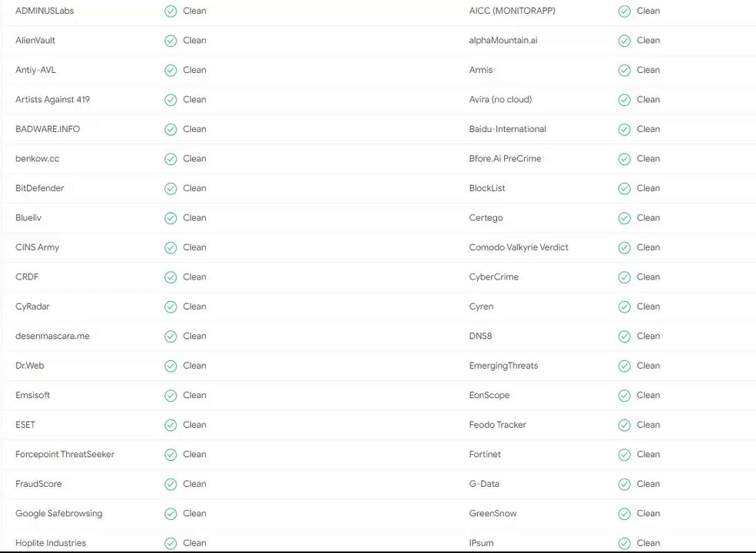Screen dimensions: 756x553
Task: Click the clean checkmark icon for AlienVault
Action: tap(171, 41)
